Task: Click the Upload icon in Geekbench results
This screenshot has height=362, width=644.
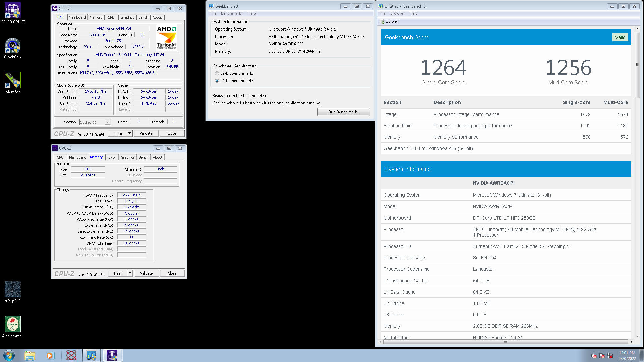Action: (x=382, y=21)
